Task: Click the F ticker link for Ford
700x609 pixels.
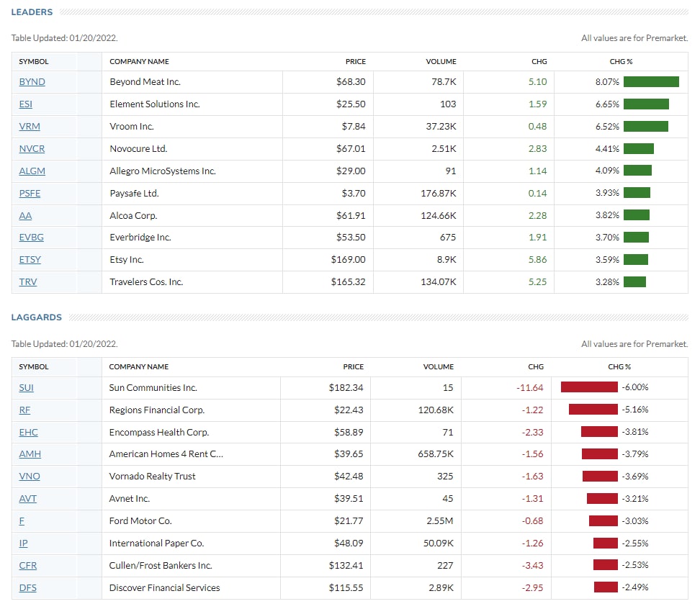Action: pos(22,521)
